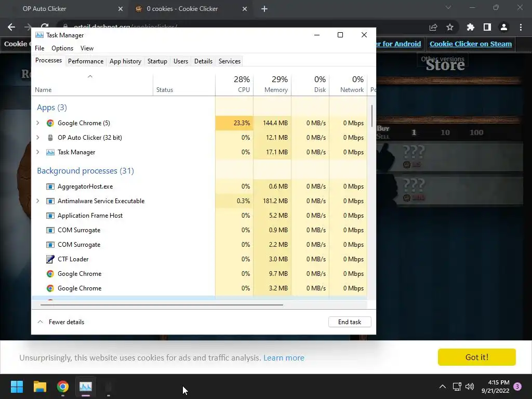Click the Task Manager taskbar icon

pos(86,387)
